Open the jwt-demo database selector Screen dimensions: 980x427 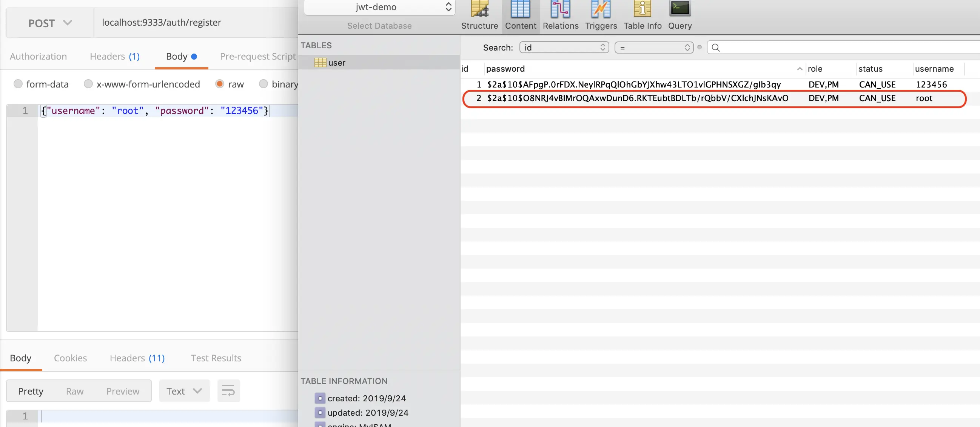(379, 7)
